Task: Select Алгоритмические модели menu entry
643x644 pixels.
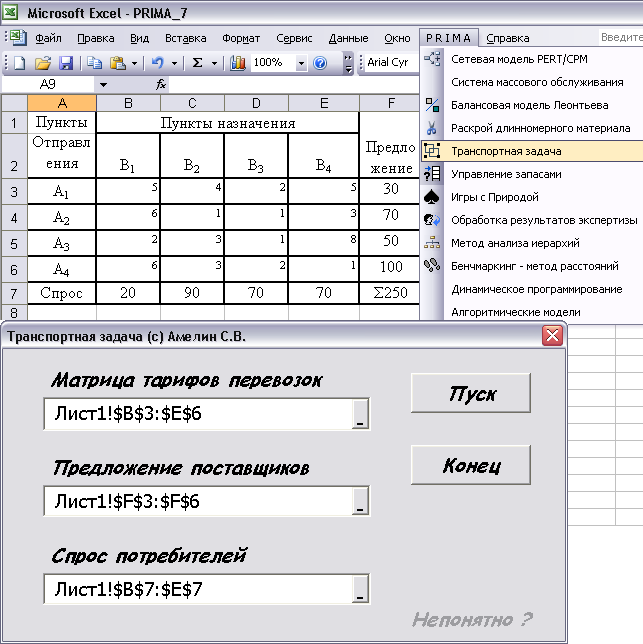Action: (532, 312)
